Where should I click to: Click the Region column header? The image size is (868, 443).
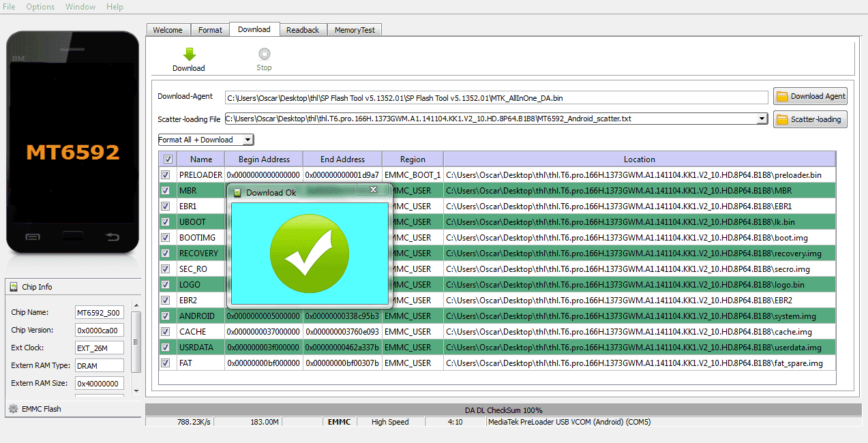coord(413,159)
